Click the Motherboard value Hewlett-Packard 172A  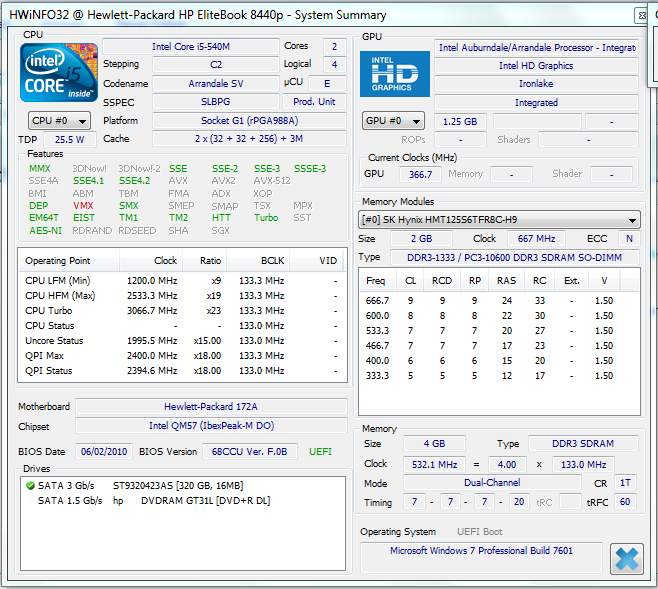pyautogui.click(x=211, y=407)
